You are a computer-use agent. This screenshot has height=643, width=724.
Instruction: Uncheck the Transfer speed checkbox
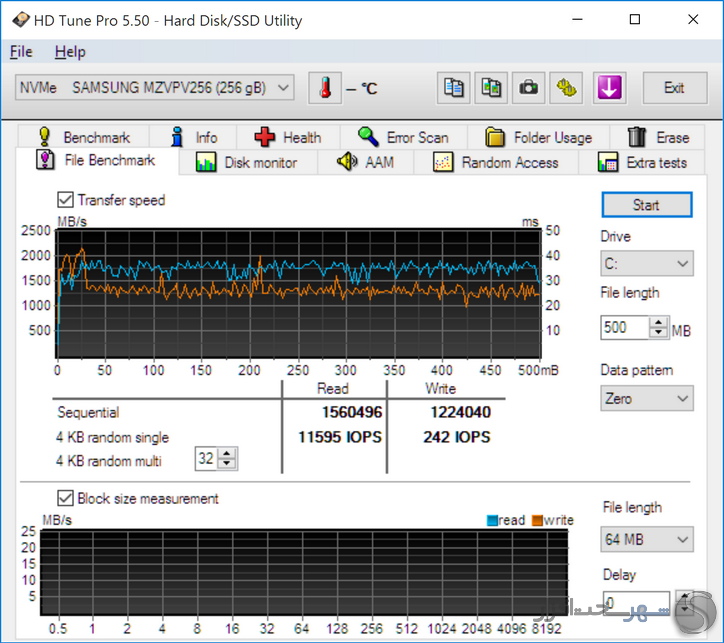pos(65,200)
